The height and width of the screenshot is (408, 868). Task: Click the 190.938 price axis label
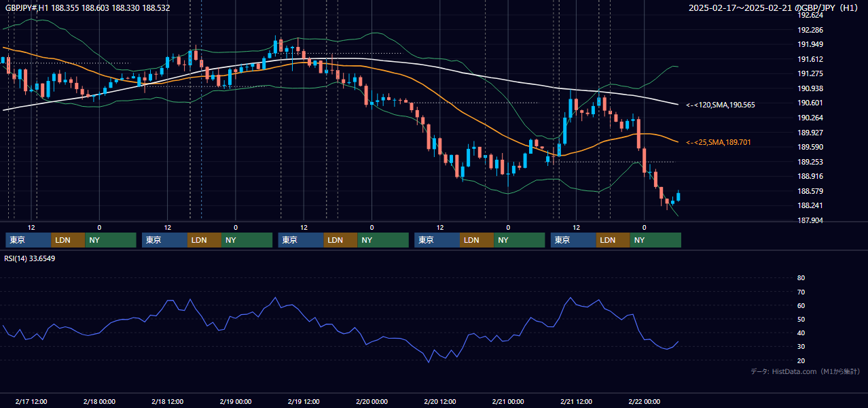coord(810,88)
